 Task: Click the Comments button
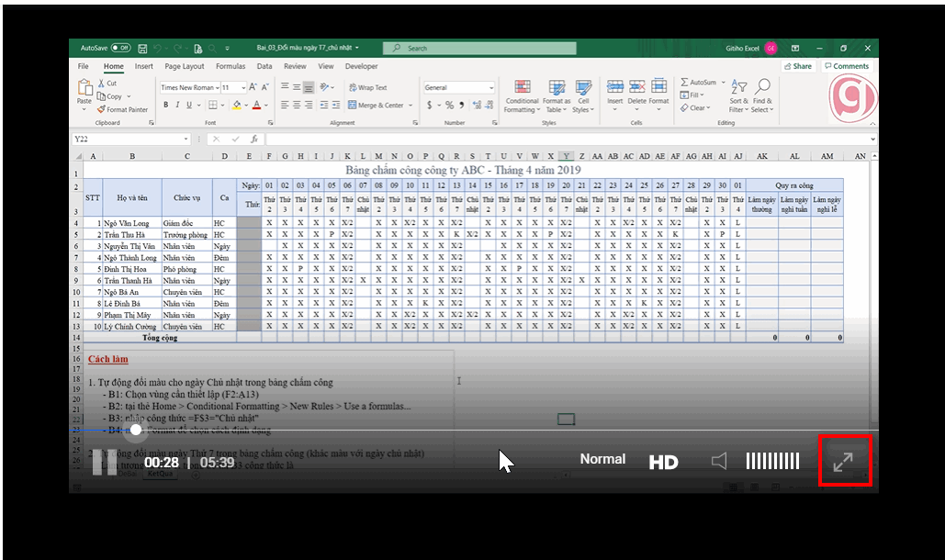tap(847, 66)
